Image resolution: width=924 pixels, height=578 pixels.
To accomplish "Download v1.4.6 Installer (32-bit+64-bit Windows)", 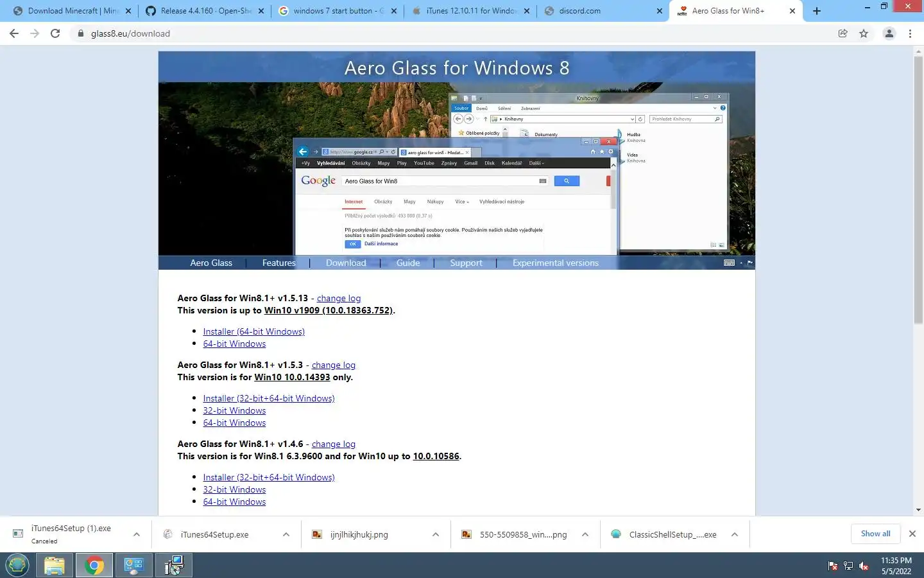I will [269, 477].
